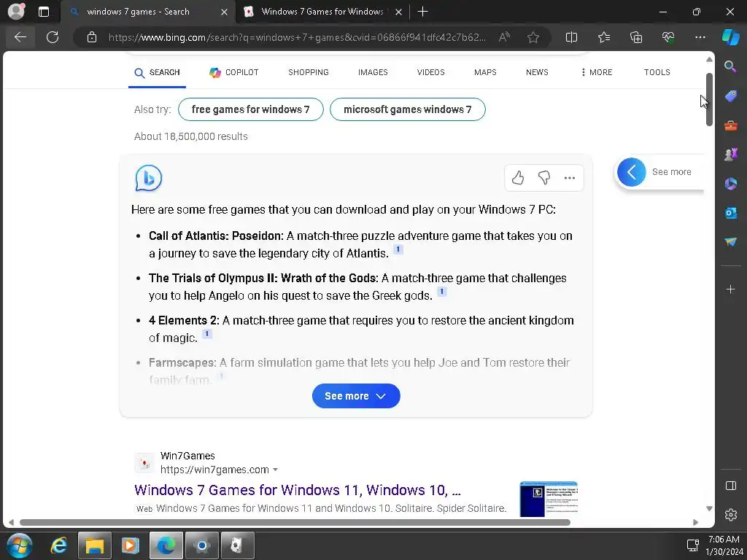This screenshot has height=560, width=747.
Task: Open the sidebar Tools briefcase icon
Action: pyautogui.click(x=730, y=125)
